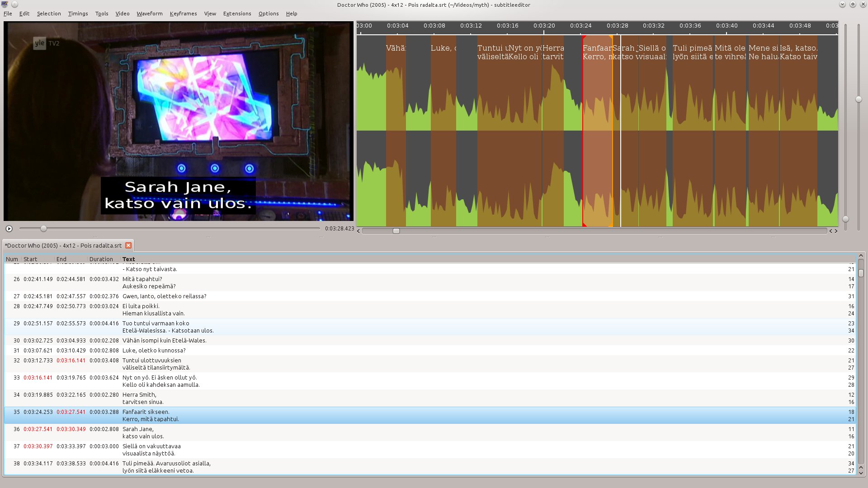Select subtitle row 36 'Sarah Jane,'
868x488 pixels.
[429, 433]
